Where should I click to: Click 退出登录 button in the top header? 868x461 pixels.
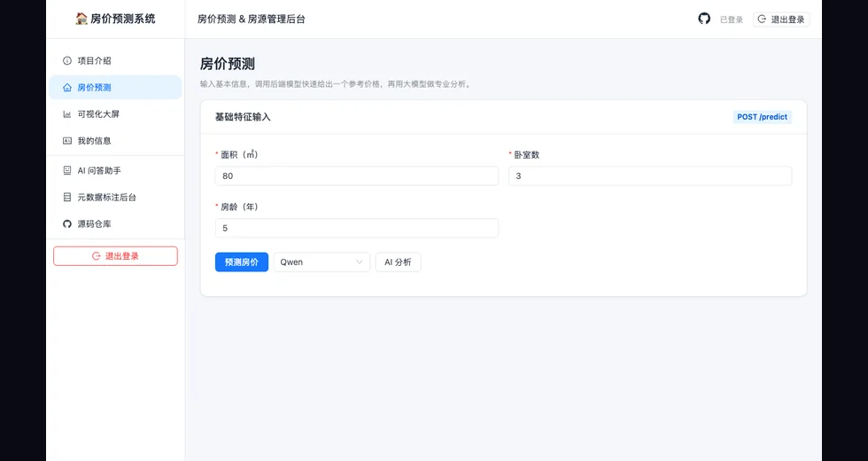(781, 19)
